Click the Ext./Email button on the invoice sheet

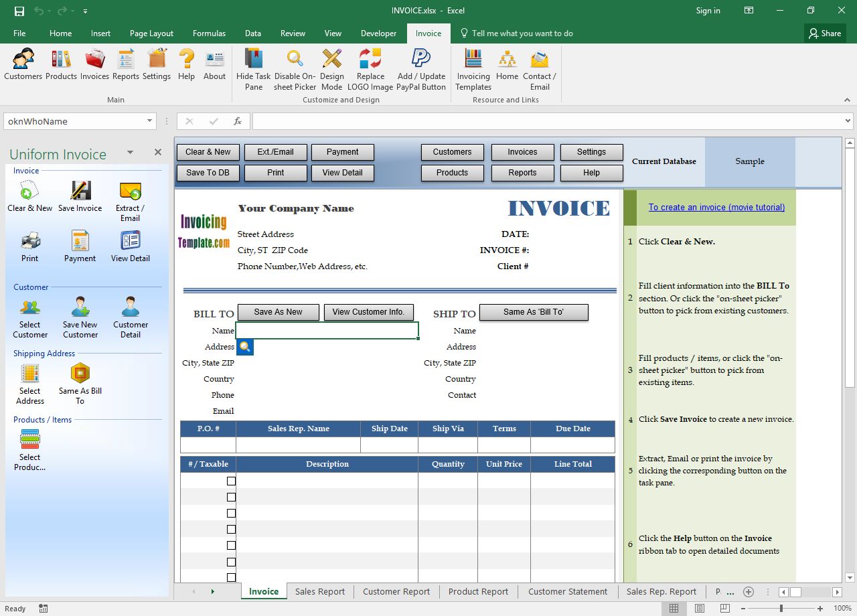(275, 152)
